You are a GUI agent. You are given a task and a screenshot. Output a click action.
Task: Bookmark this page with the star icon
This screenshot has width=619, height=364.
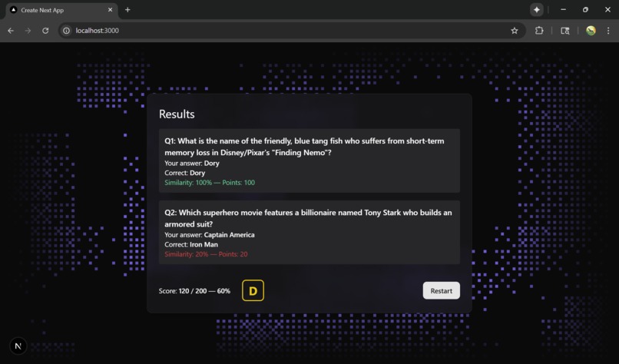click(514, 31)
